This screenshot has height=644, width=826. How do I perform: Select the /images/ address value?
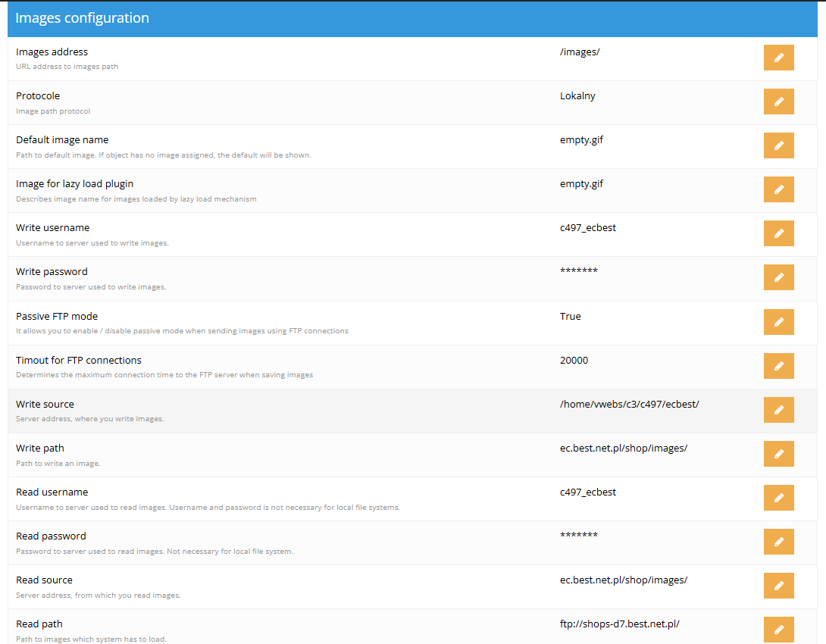[580, 52]
